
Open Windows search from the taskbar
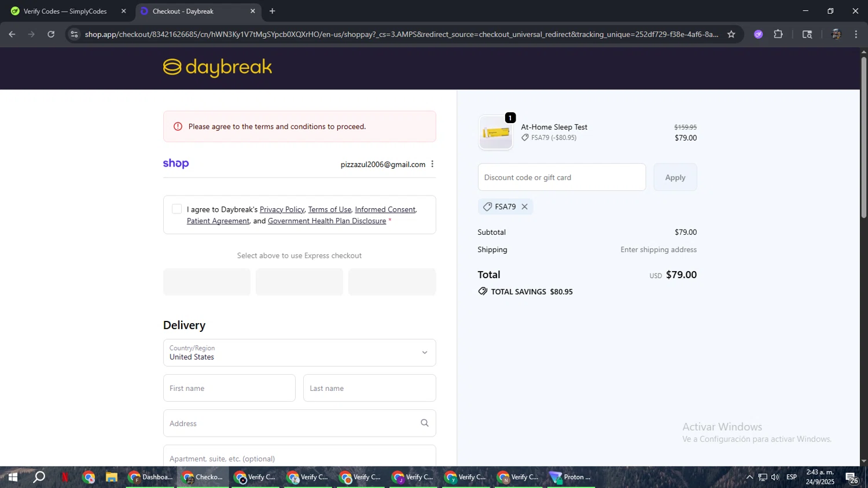[39, 477]
